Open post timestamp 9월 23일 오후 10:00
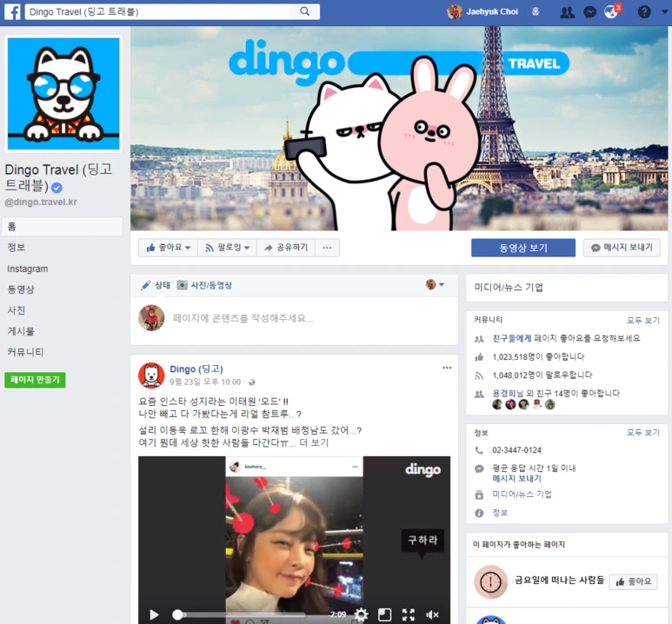Screen dimensions: 672x624 pos(205,382)
